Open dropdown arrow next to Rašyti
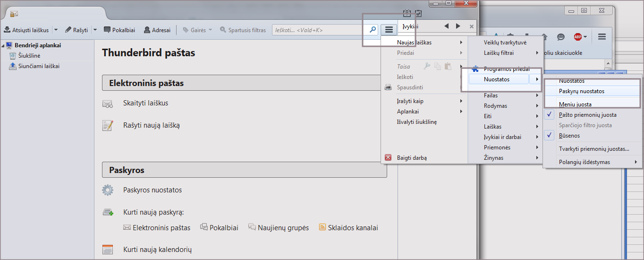 click(x=95, y=30)
